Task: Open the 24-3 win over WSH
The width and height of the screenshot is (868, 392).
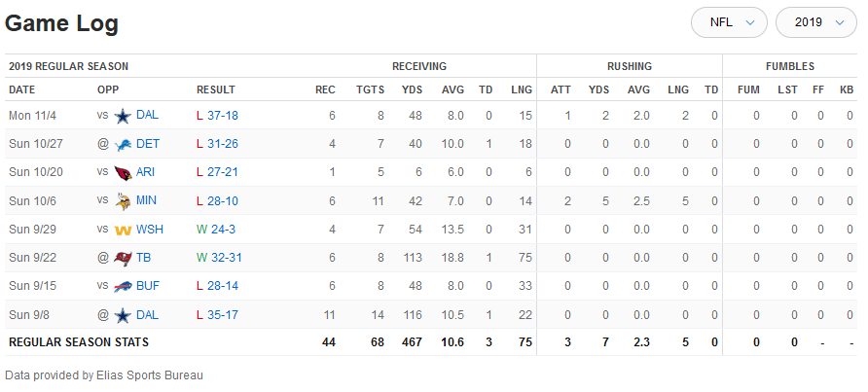Action: pos(221,230)
